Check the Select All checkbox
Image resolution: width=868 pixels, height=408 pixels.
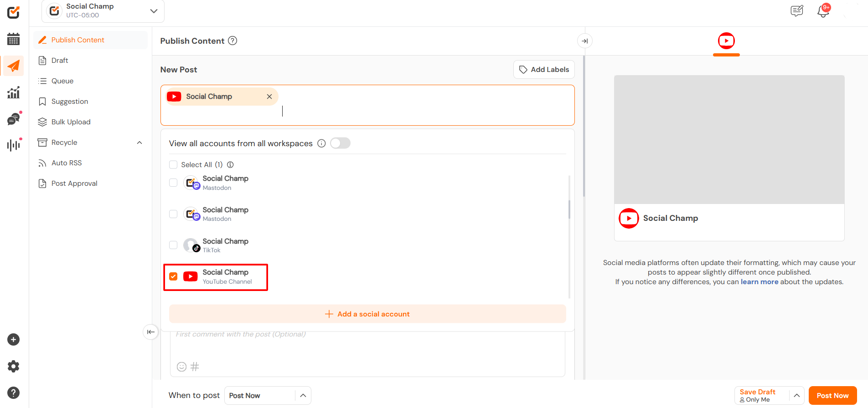click(173, 165)
